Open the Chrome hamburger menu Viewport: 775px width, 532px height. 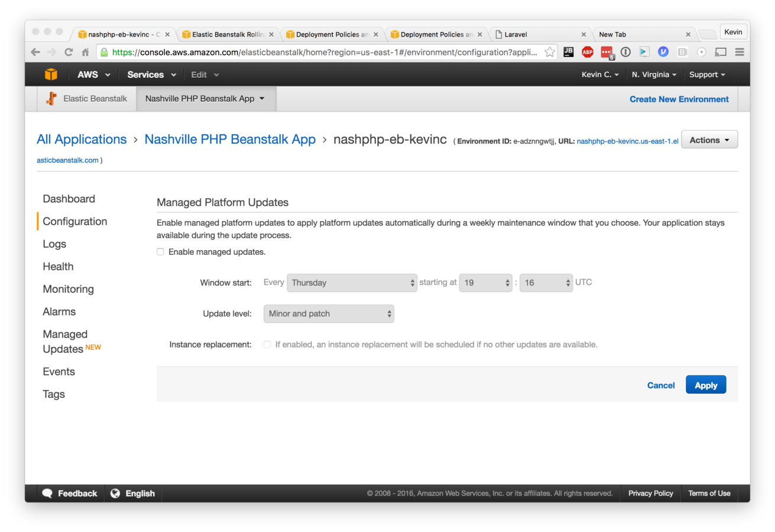coord(740,52)
